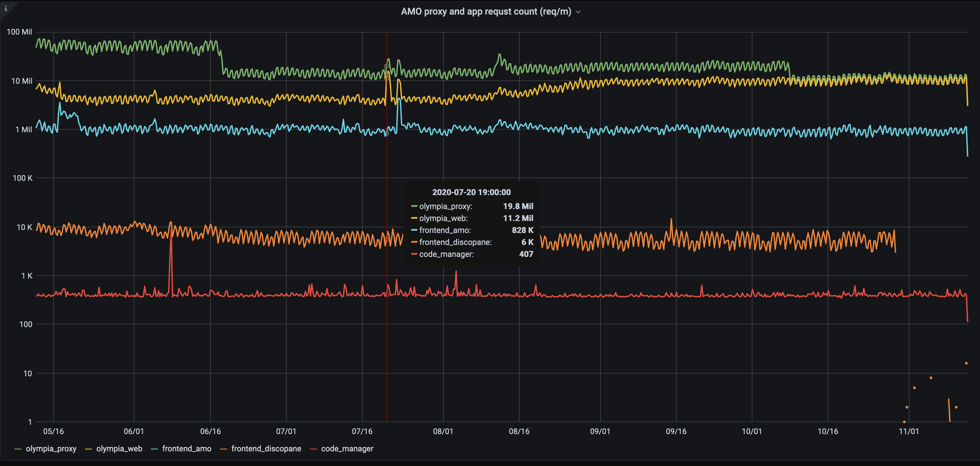Screen dimensions: 980x466
Task: Toggle olympia_proxy series in legend
Action: [51, 448]
